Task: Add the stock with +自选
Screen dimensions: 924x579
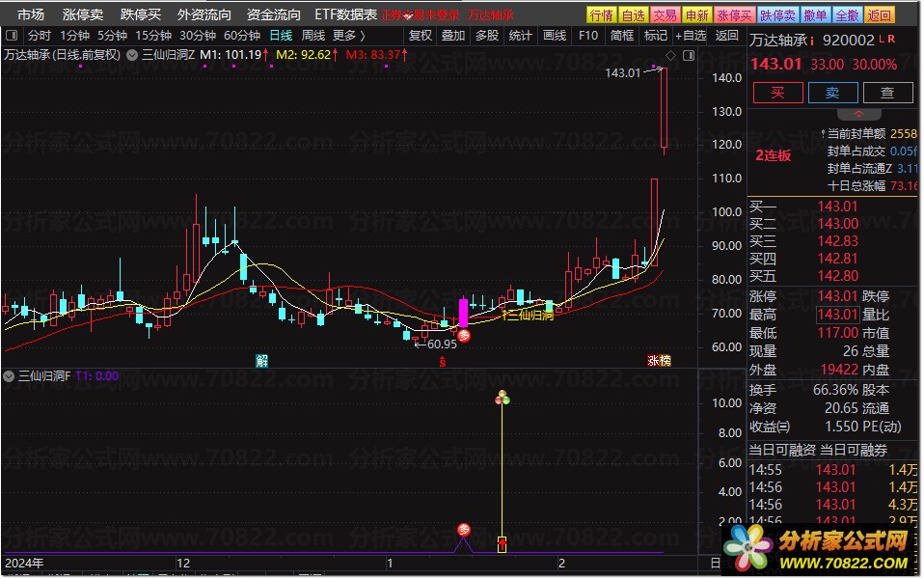Action: (x=691, y=36)
